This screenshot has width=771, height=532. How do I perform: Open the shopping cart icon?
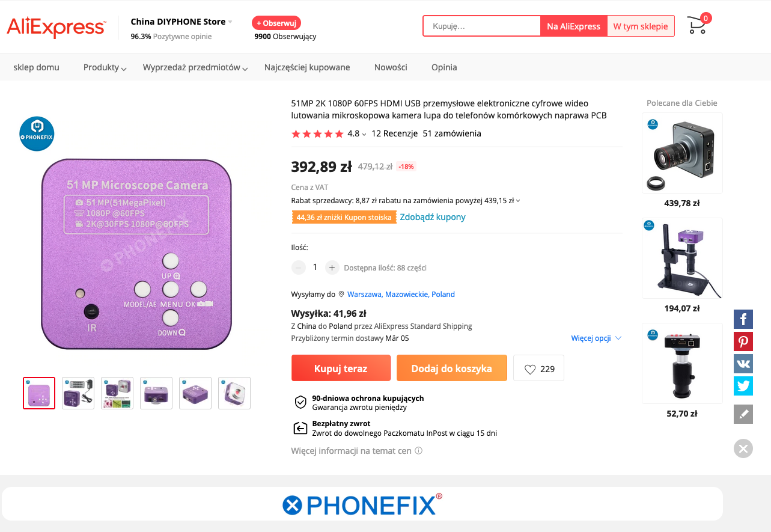pyautogui.click(x=697, y=26)
